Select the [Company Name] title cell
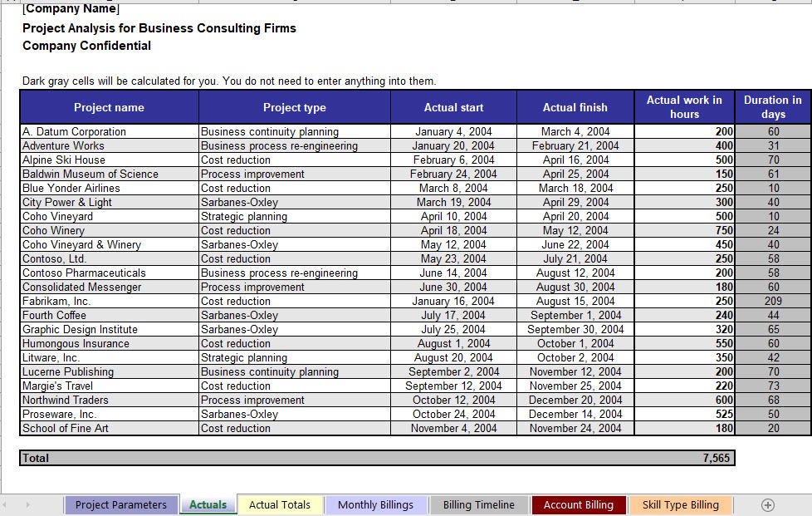Viewport: 812px width, 516px height. 71,9
